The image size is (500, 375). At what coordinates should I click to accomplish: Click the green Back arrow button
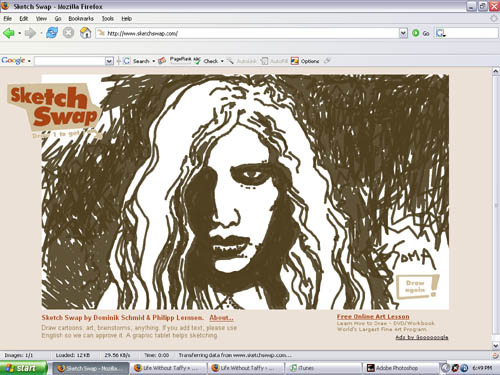[x=9, y=33]
